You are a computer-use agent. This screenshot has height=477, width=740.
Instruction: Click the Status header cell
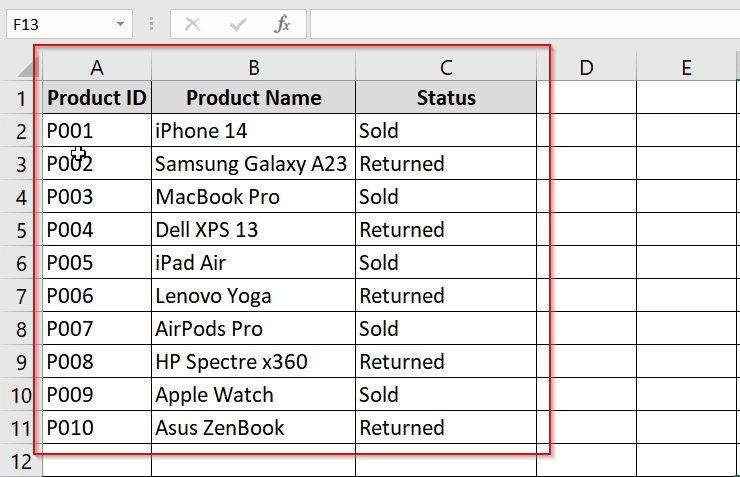coord(446,97)
